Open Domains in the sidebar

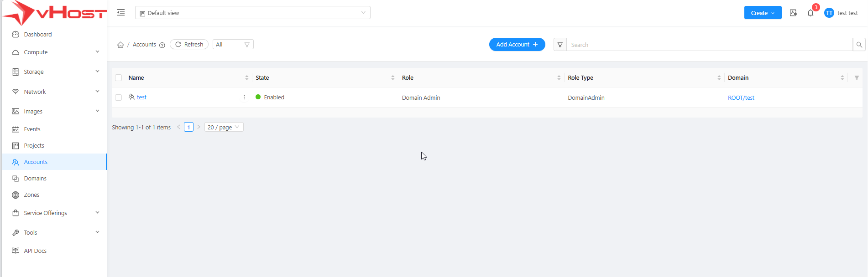pos(35,179)
